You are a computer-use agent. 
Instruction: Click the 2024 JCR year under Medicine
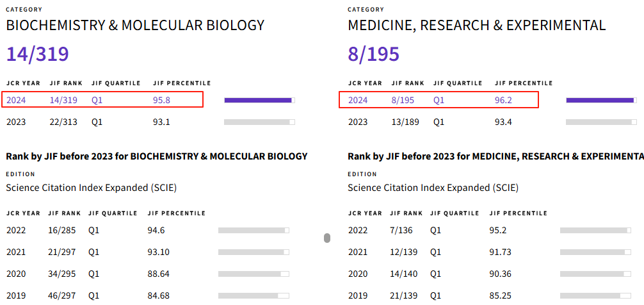click(358, 100)
